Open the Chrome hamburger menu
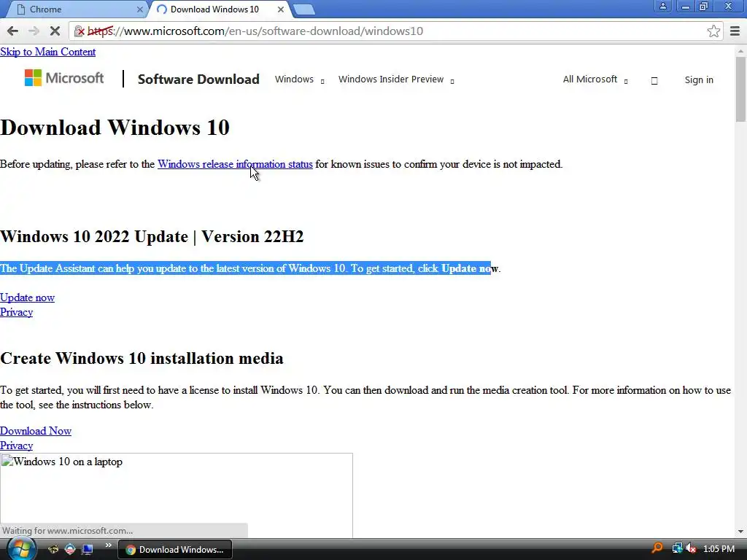Viewport: 747px width, 560px height. point(735,31)
